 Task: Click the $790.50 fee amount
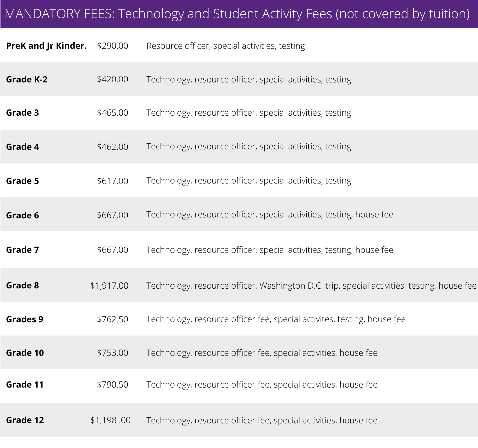tap(113, 385)
